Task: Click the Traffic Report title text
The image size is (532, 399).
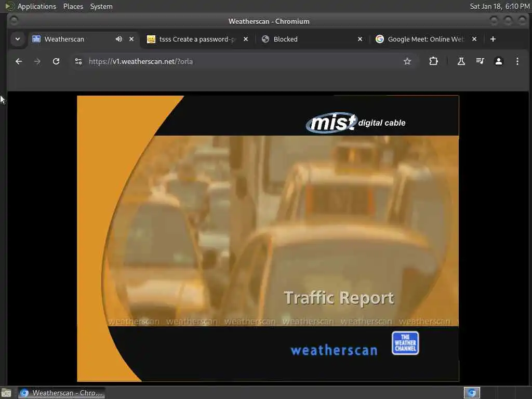Action: point(339,298)
